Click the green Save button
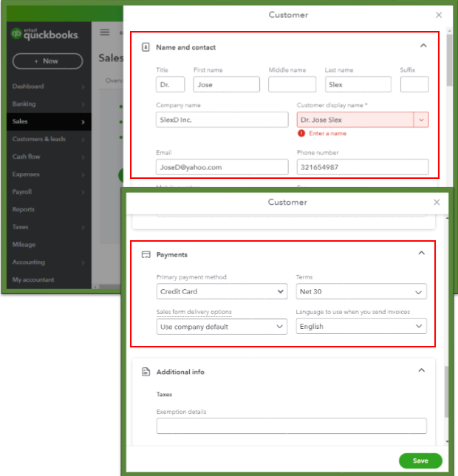 coord(420,460)
